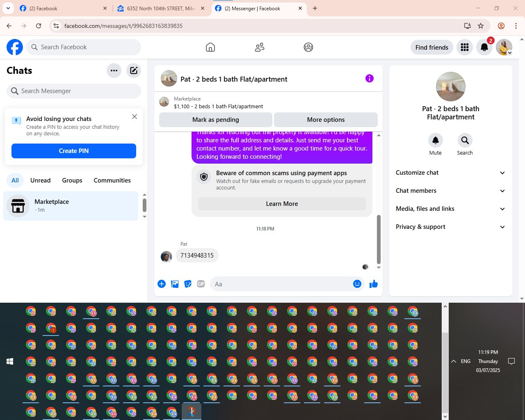525x420 pixels.
Task: Open the taskbar clock showing 11:19 PM
Action: pyautogui.click(x=488, y=361)
